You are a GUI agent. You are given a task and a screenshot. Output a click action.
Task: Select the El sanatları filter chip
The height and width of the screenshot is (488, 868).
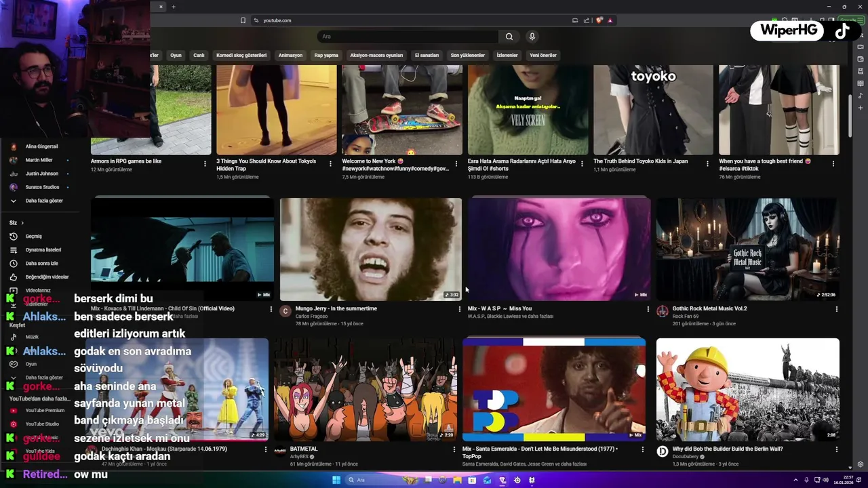point(427,56)
